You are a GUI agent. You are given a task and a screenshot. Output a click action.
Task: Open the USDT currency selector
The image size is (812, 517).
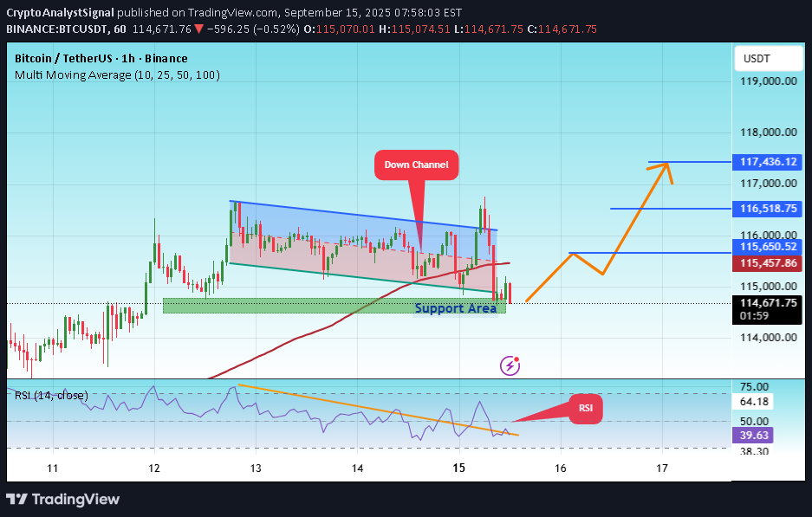click(x=769, y=59)
